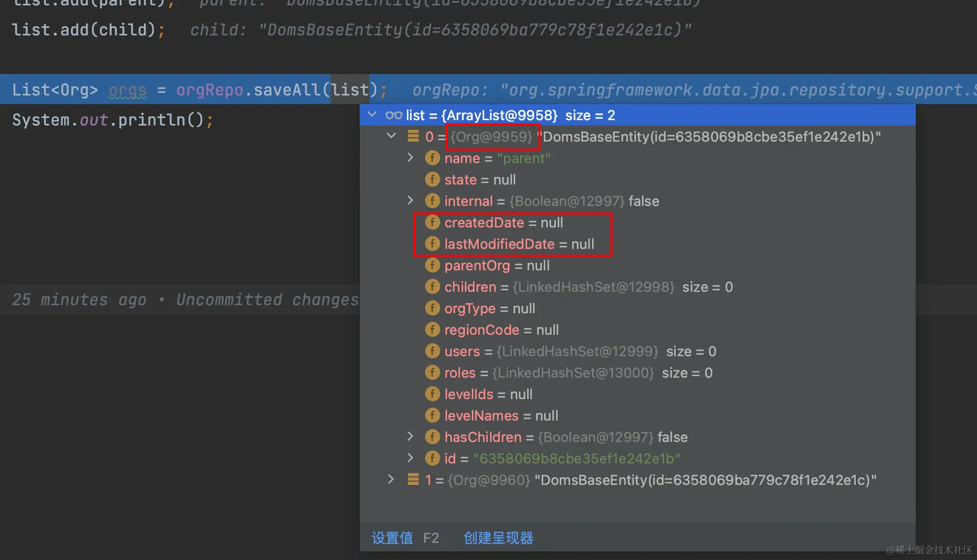The width and height of the screenshot is (977, 560).
Task: Collapse element 0 Org@9959 node
Action: [x=391, y=136]
